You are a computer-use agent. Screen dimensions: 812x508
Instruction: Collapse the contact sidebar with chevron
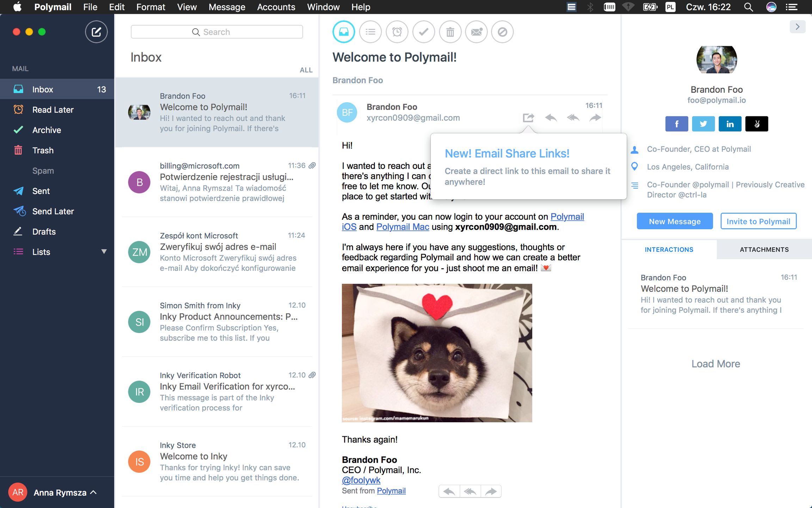tap(797, 27)
